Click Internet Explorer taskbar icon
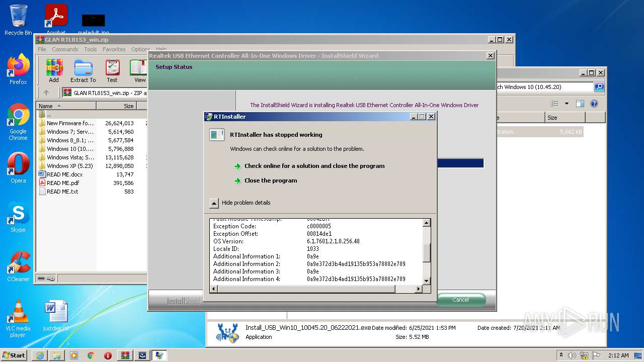Image resolution: width=644 pixels, height=362 pixels. (x=40, y=355)
